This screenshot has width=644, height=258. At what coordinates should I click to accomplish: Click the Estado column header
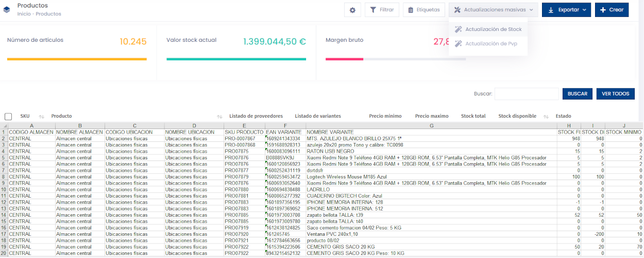point(563,116)
